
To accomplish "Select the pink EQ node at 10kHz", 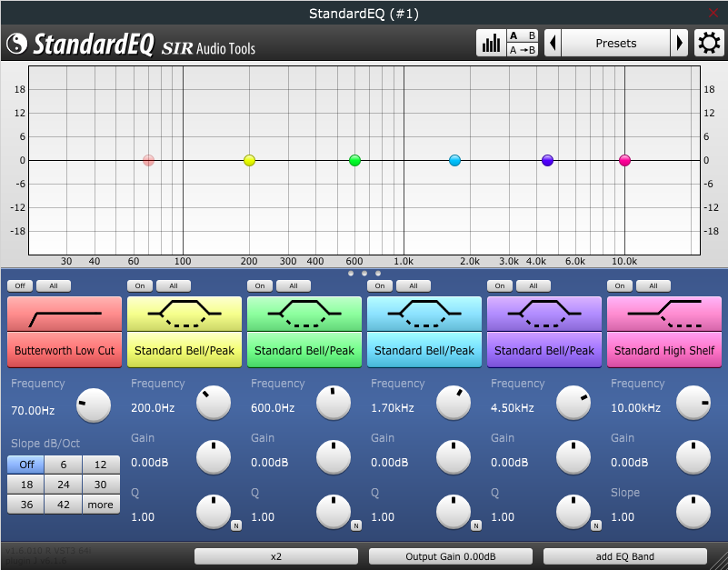I will (x=625, y=160).
